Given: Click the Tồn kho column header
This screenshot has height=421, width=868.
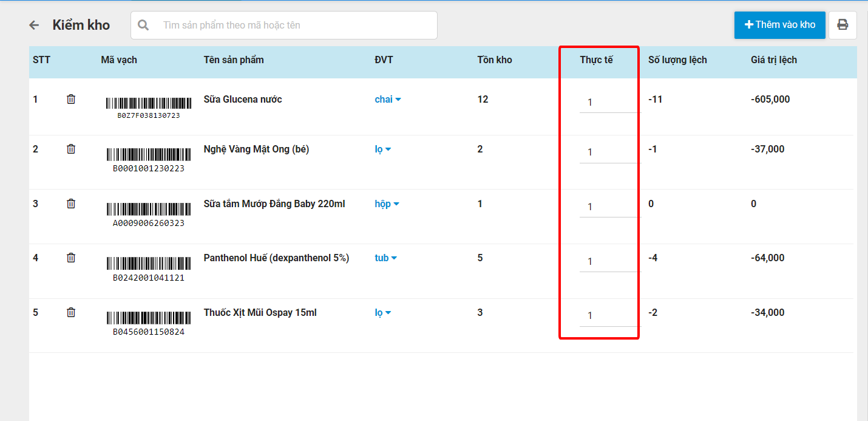Looking at the screenshot, I should [495, 60].
